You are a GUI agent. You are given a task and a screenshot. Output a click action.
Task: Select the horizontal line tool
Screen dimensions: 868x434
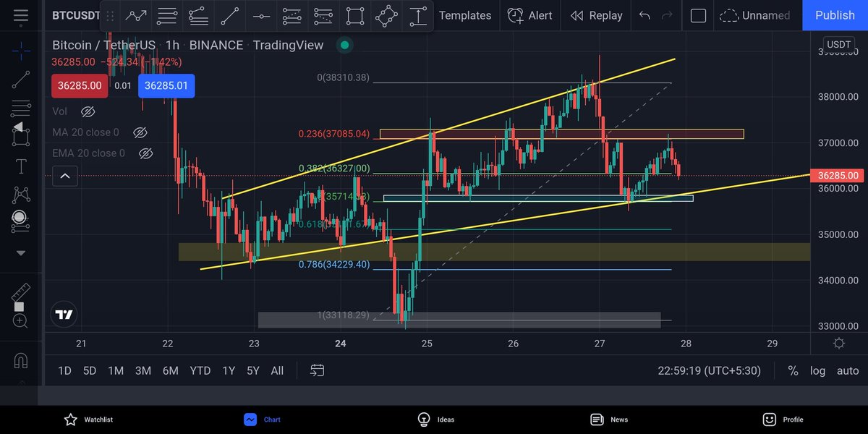tap(261, 15)
